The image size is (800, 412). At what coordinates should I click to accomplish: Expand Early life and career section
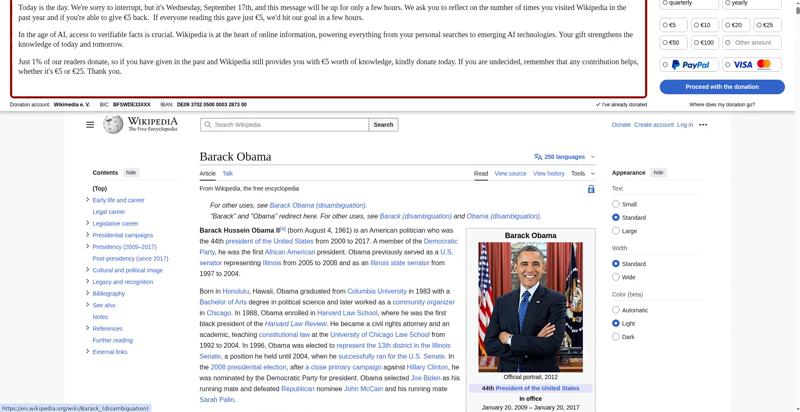point(88,200)
